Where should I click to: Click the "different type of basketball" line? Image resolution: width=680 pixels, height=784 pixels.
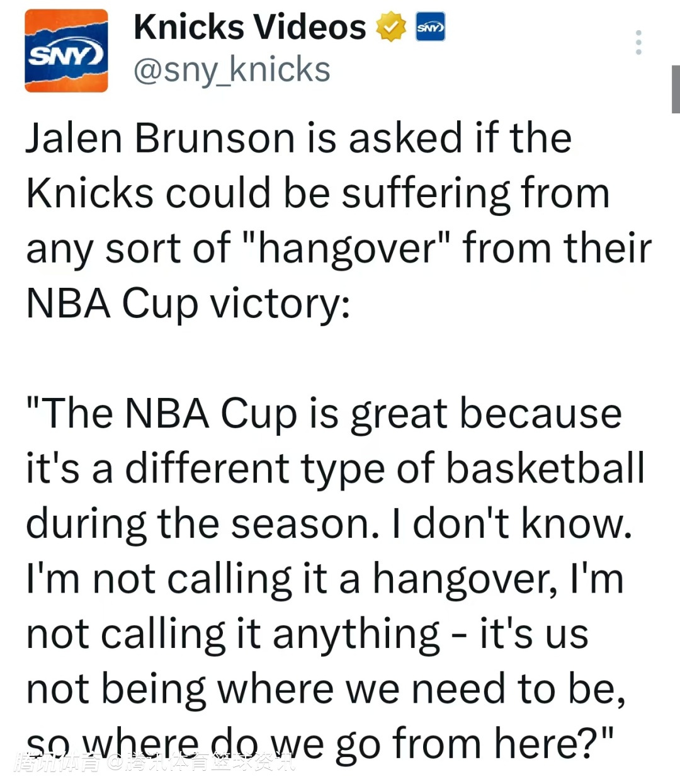coord(384,469)
